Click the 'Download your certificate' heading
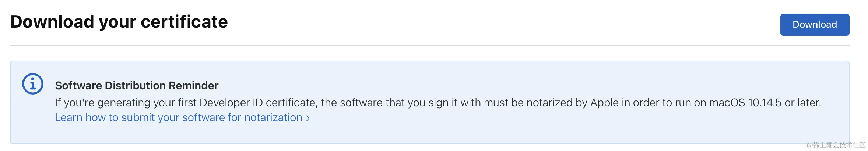Viewport: 868px width, 151px height. click(119, 22)
